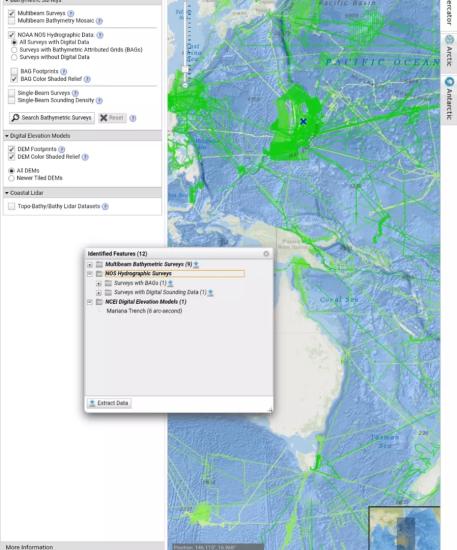
Task: Click the Extract Data button
Action: 109,403
